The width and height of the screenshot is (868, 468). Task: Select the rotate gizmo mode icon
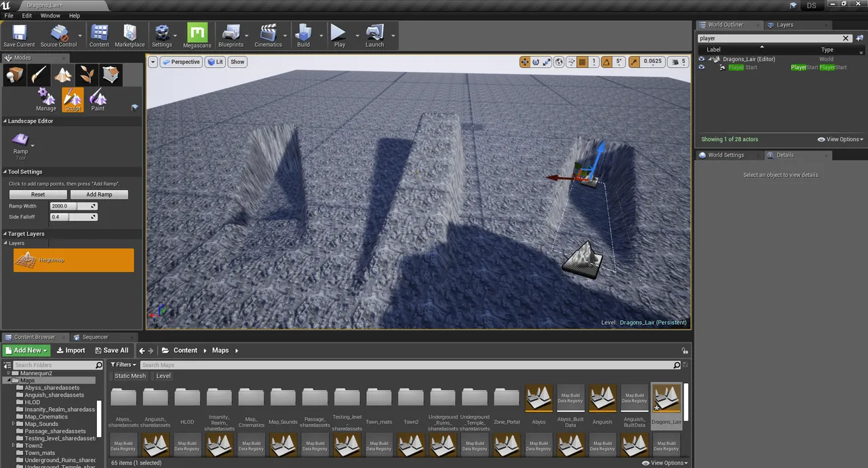pyautogui.click(x=536, y=62)
